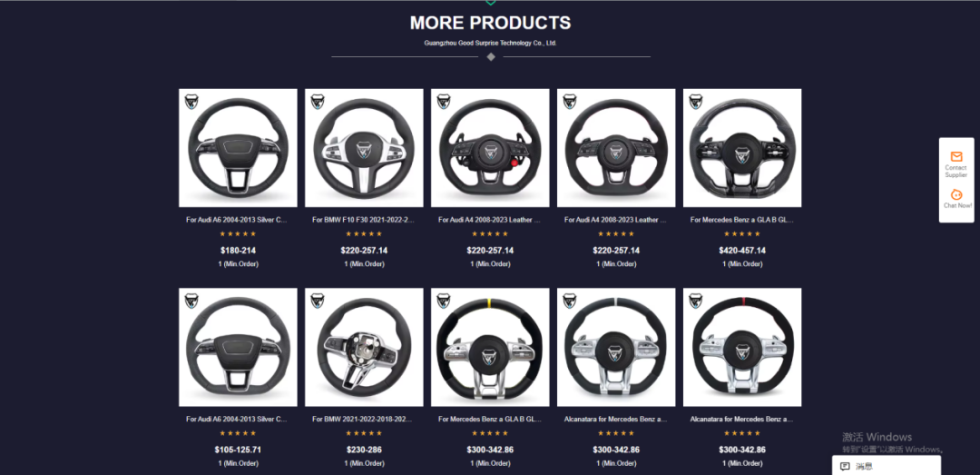Click the "$180-214" price
Screen dimensions: 980x475
coord(238,251)
